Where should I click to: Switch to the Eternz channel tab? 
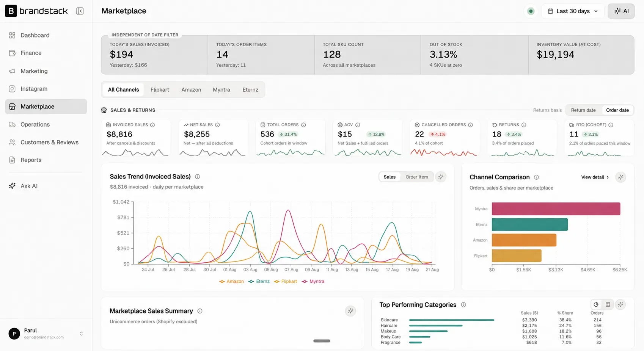pyautogui.click(x=250, y=90)
